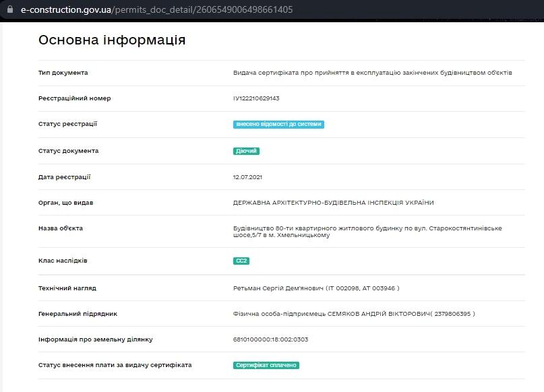The height and width of the screenshot is (392, 544).
Task: Click the registration date 12.07.2021
Action: [247, 177]
